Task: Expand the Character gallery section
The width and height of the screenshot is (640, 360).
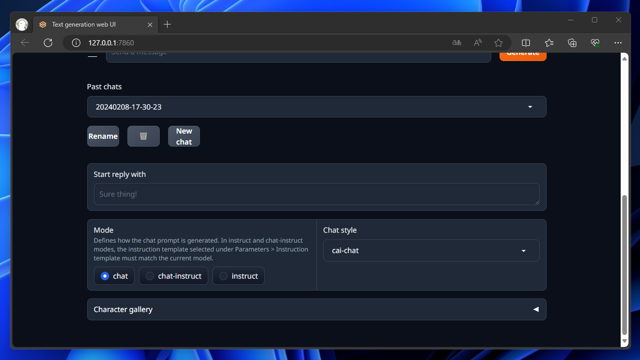Action: pyautogui.click(x=317, y=309)
